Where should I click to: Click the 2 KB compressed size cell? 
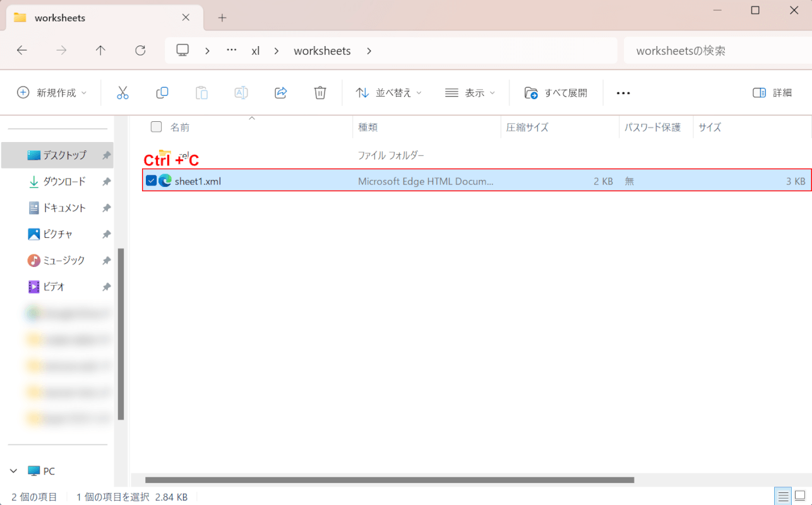603,181
